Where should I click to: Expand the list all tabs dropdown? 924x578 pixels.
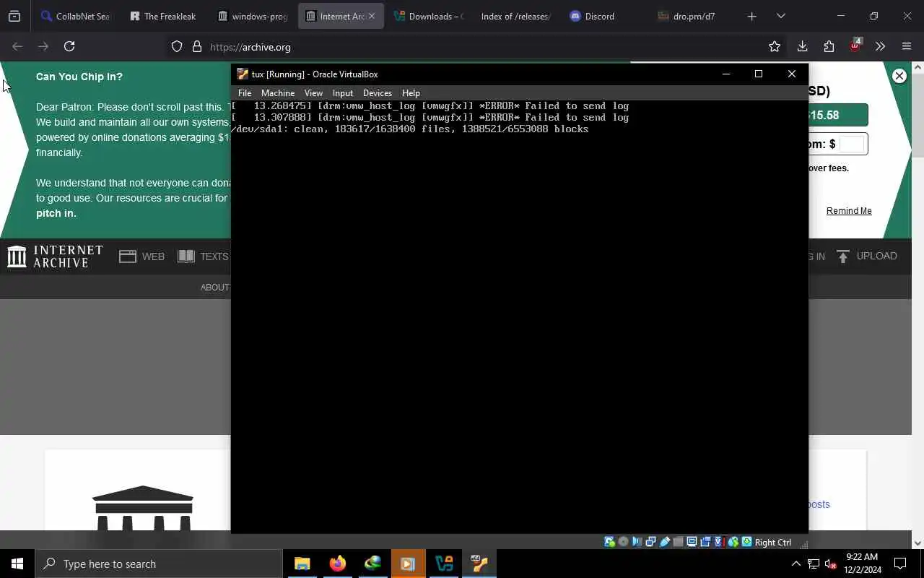780,16
